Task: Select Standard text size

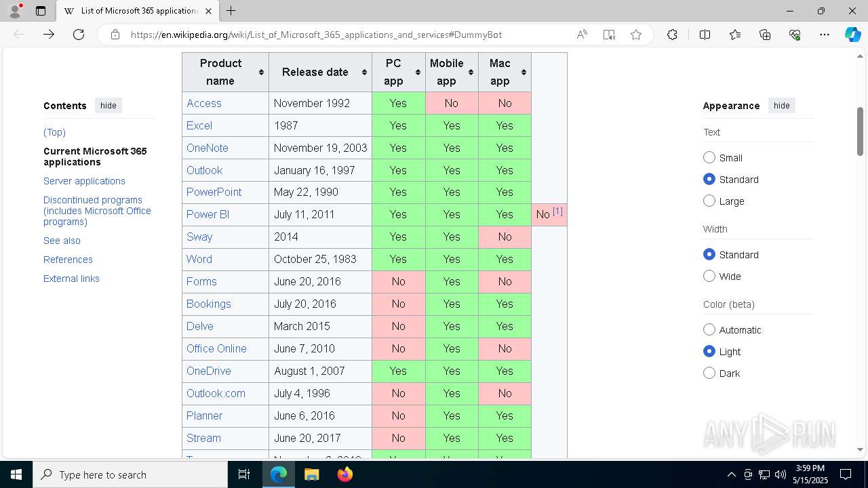Action: coord(709,179)
